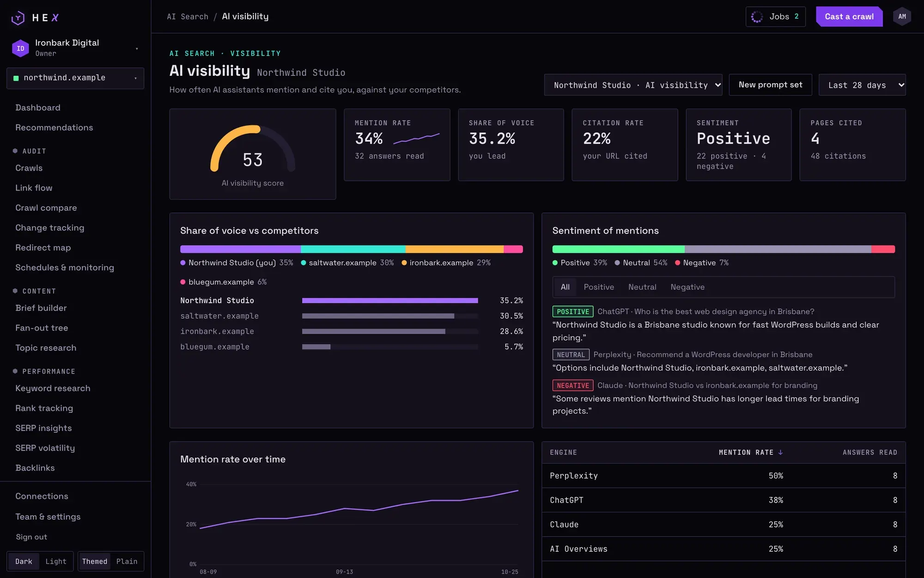Open SERP volatility page

point(45,448)
